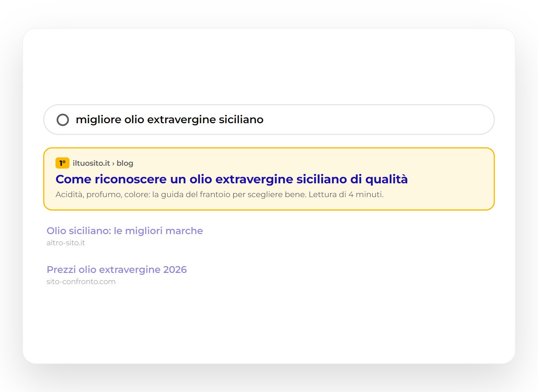Focus the search field with 'migliore olio extravergine siciliano'
The image size is (538, 392).
pyautogui.click(x=269, y=119)
